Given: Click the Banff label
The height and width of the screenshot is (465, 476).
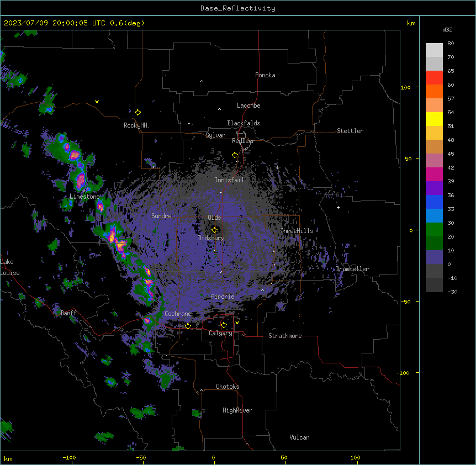Looking at the screenshot, I should (68, 313).
